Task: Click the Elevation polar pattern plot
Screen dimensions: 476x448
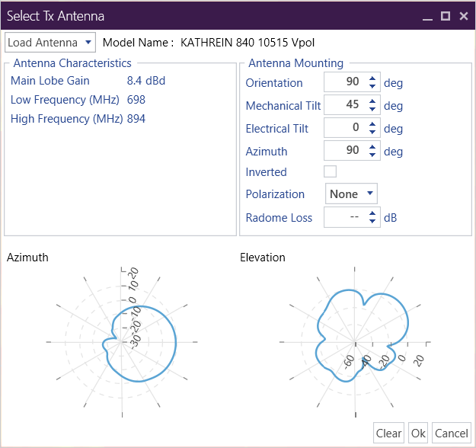Action: [x=355, y=343]
